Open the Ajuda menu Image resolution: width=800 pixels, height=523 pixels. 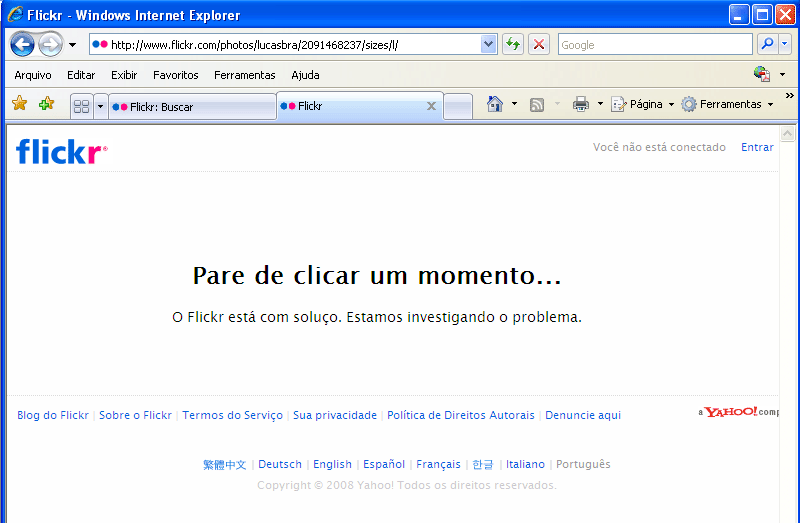click(x=305, y=75)
